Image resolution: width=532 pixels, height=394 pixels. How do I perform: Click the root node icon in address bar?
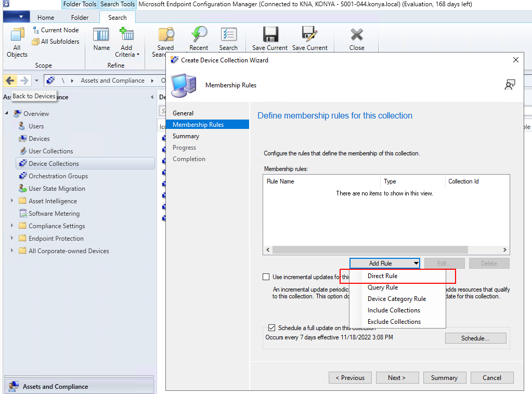click(x=50, y=81)
